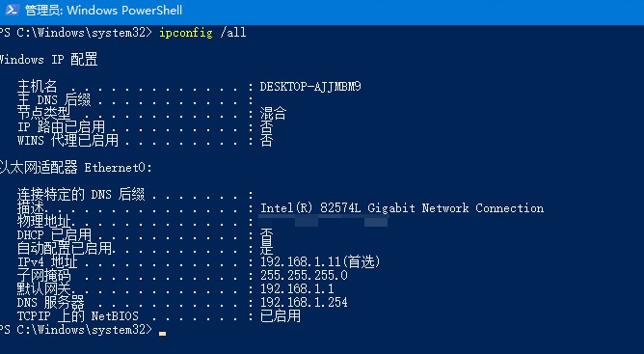Click the blurred physical address value
The width and height of the screenshot is (644, 354).
(x=324, y=221)
